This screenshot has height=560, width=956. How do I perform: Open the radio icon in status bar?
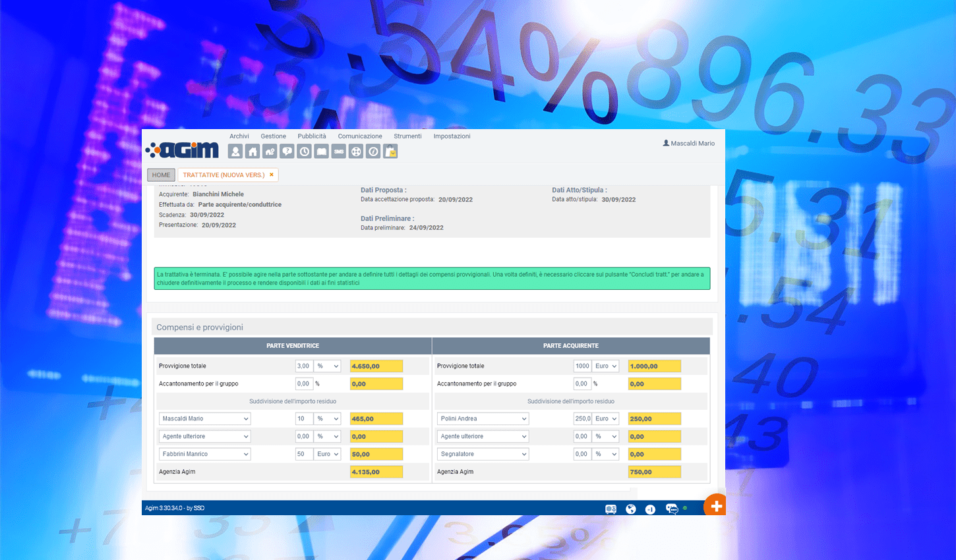coord(611,509)
